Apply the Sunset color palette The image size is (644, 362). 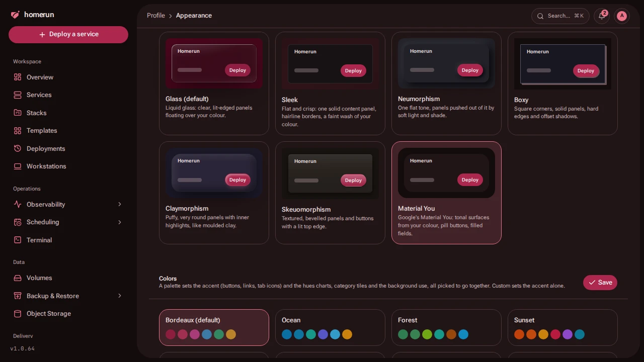click(562, 327)
